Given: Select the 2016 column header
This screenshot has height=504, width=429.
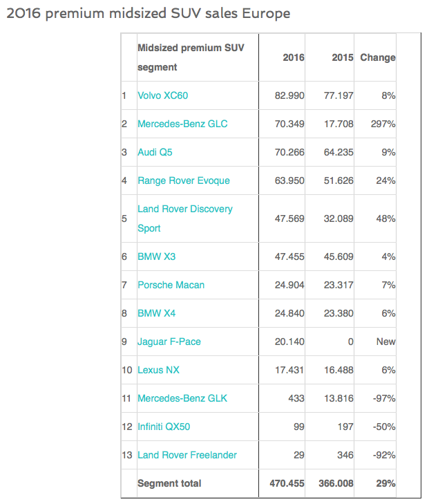Looking at the screenshot, I should pyautogui.click(x=294, y=57).
